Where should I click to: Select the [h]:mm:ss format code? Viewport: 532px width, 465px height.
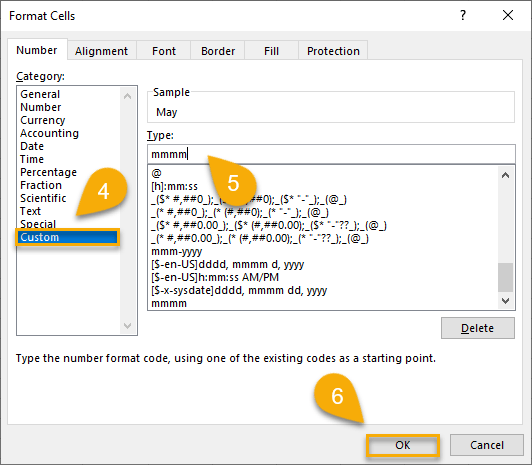pos(174,186)
